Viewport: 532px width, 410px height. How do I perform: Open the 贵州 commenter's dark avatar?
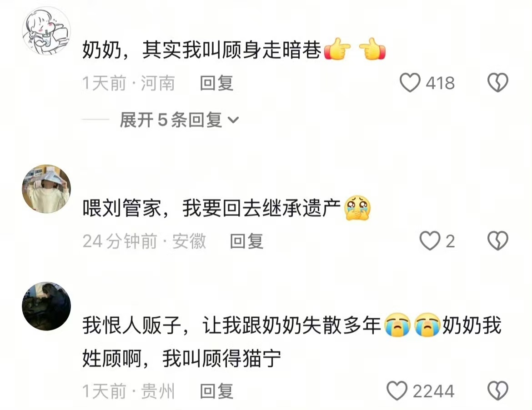tap(46, 306)
